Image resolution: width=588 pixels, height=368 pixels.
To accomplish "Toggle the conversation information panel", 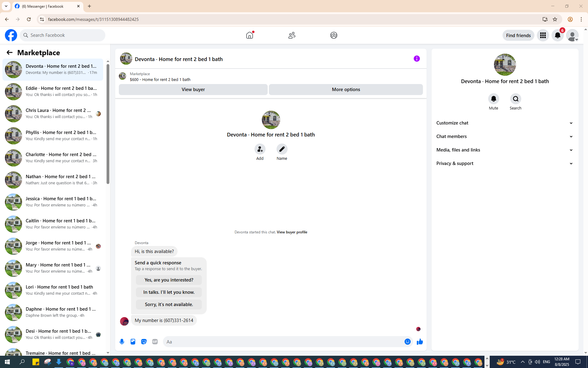I will coord(417,59).
